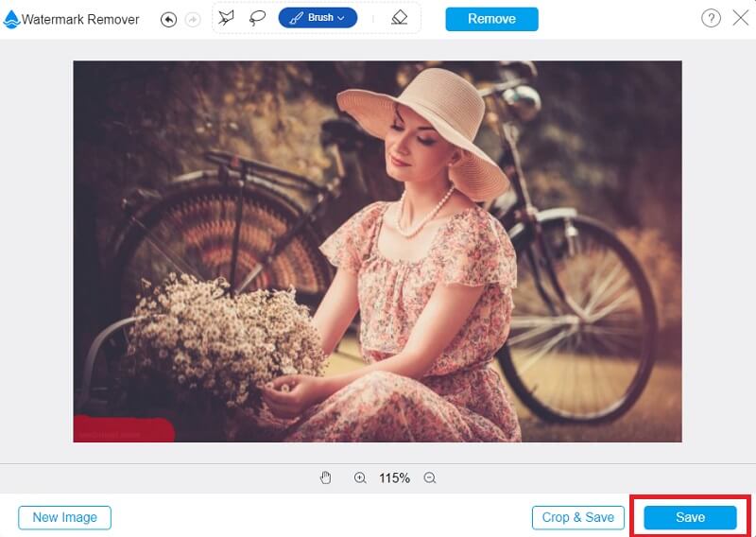Expand the Brush size dropdown
Viewport: 756px width, 537px height.
(341, 18)
